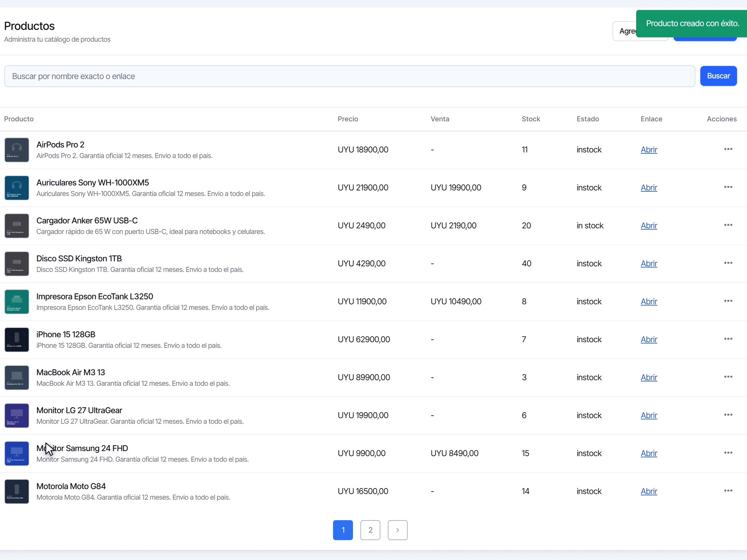The width and height of the screenshot is (747, 560).
Task: Click the 'Producto creado con éxito.' notification
Action: pyautogui.click(x=692, y=23)
